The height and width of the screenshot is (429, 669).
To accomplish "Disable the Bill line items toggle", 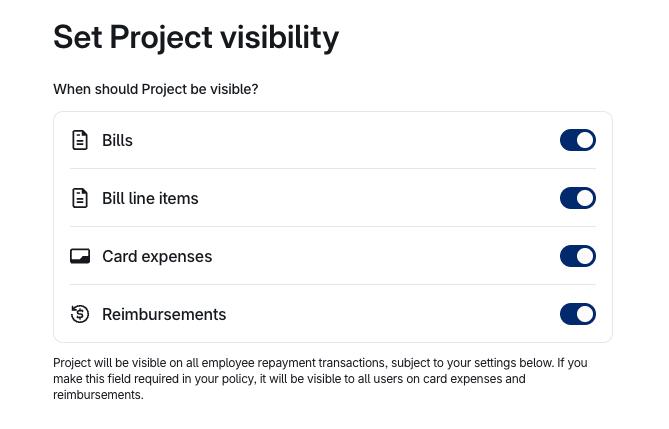I will point(578,198).
